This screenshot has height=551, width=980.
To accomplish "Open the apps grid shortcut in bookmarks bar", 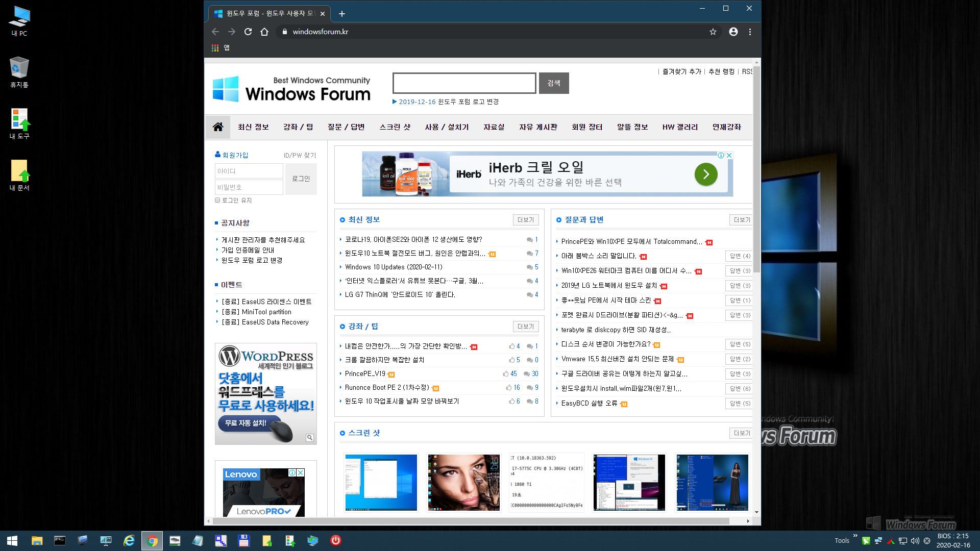I will [x=215, y=48].
